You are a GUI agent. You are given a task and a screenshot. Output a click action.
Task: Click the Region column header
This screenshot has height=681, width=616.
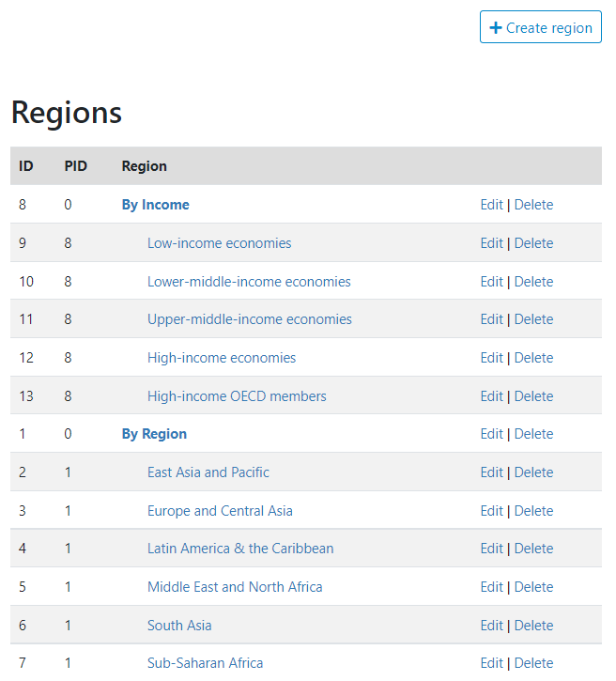point(144,166)
